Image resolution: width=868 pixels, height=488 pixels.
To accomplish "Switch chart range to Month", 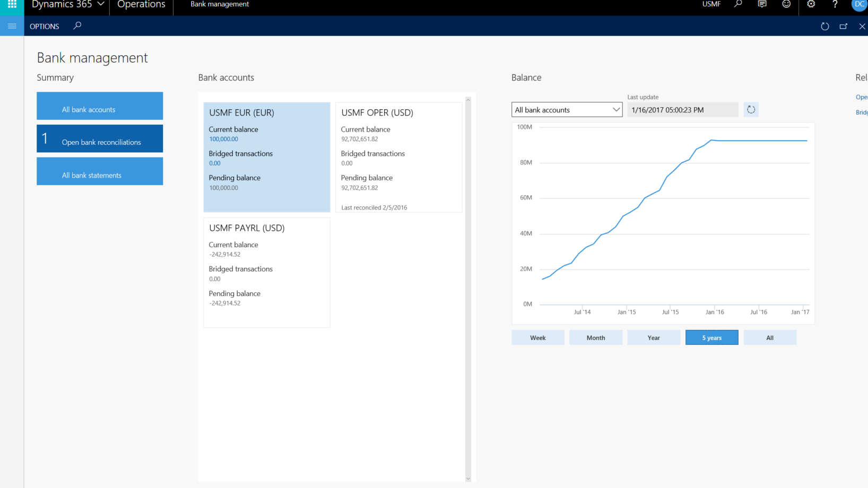I will pos(596,337).
